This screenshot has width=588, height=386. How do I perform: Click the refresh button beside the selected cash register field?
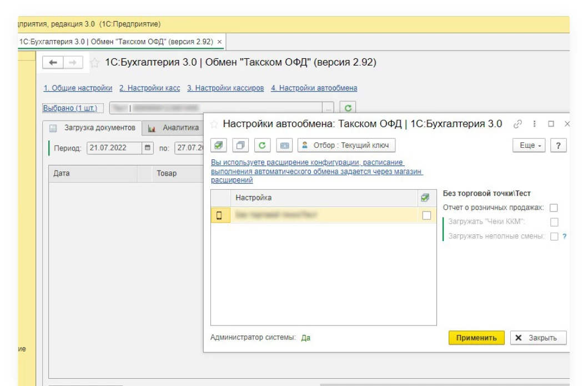[x=347, y=108]
